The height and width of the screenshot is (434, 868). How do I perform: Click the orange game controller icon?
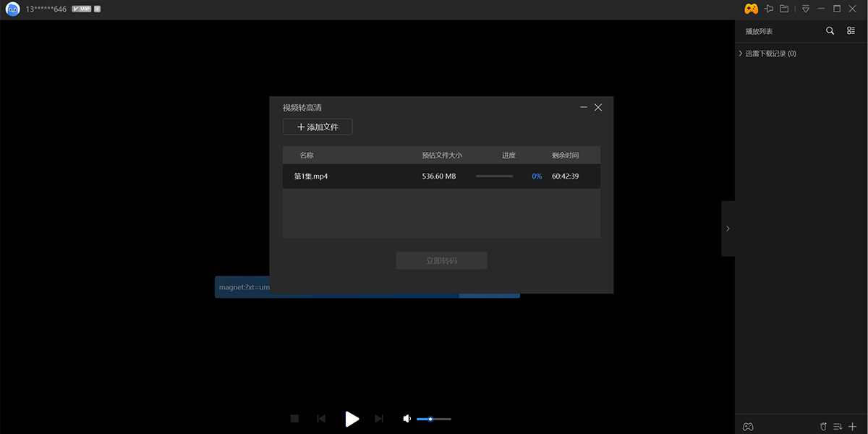coord(752,9)
